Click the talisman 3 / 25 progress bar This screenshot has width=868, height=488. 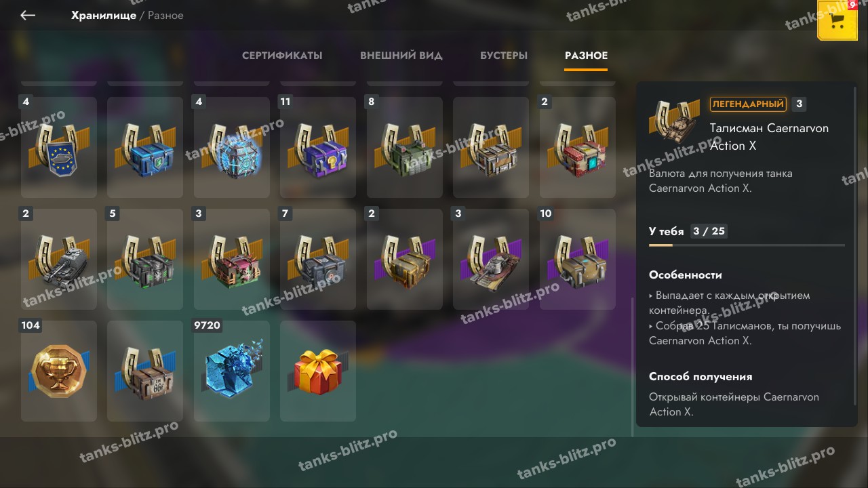click(x=747, y=245)
